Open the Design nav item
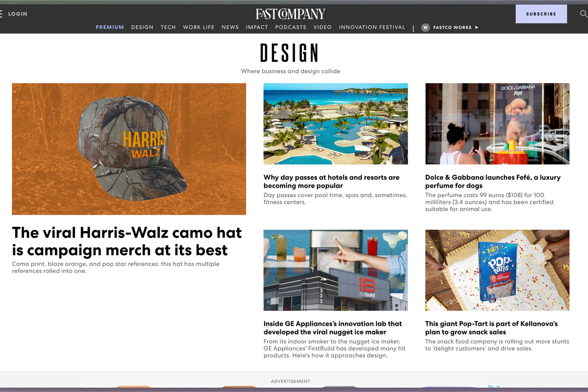This screenshot has width=588, height=392. coord(142,27)
